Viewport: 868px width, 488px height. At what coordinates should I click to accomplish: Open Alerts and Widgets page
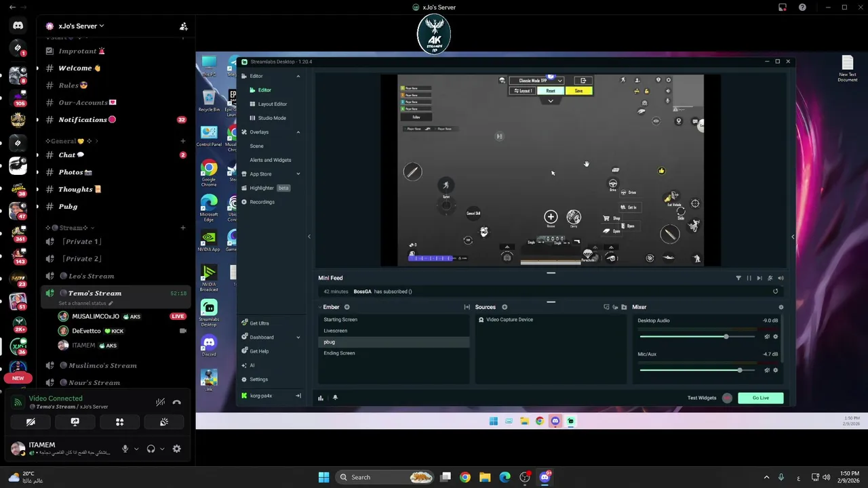(x=270, y=160)
